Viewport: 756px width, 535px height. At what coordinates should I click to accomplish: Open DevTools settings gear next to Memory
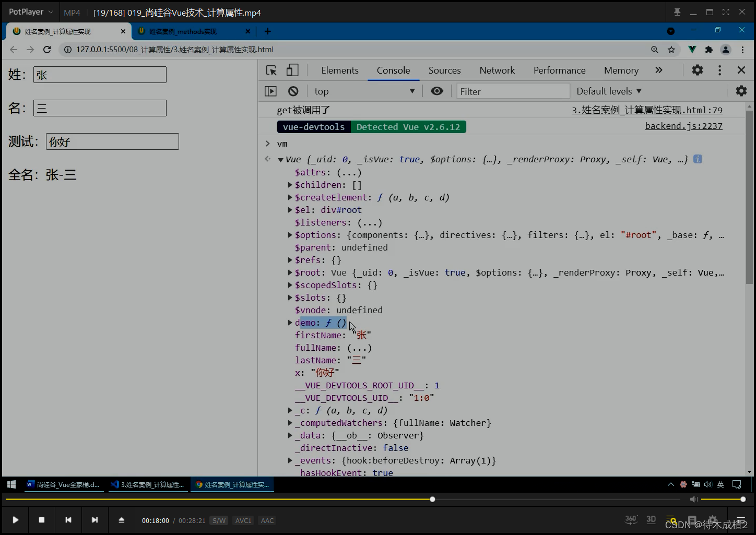[698, 70]
